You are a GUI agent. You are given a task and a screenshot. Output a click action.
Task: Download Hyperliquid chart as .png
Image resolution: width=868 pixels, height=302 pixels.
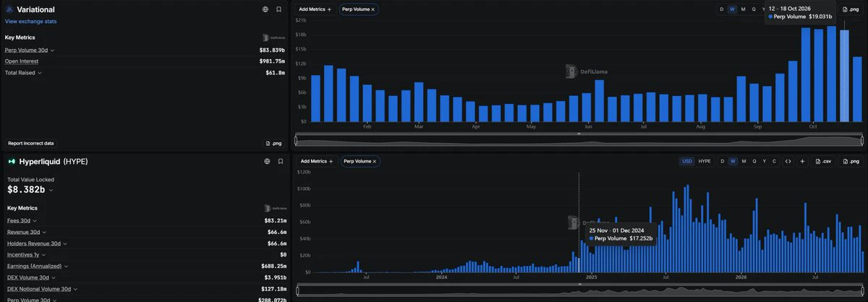click(851, 161)
